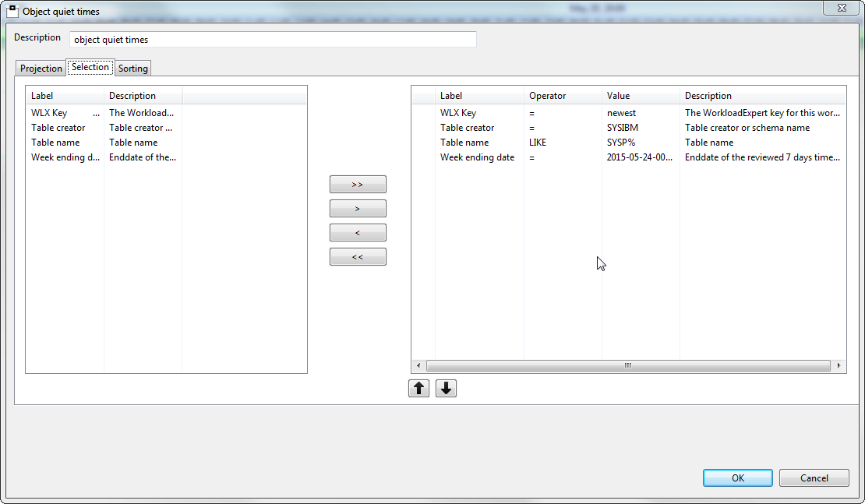Select Week ending date in left list
865x504 pixels.
coord(65,157)
